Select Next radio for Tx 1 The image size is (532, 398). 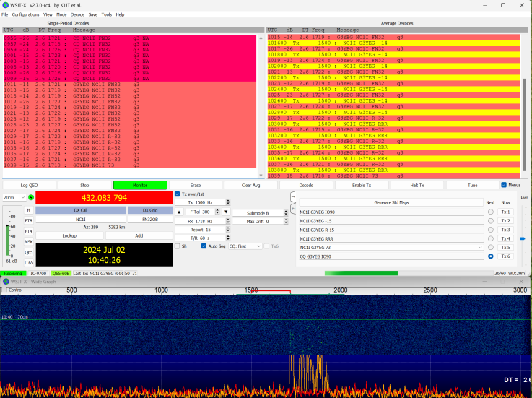[491, 212]
